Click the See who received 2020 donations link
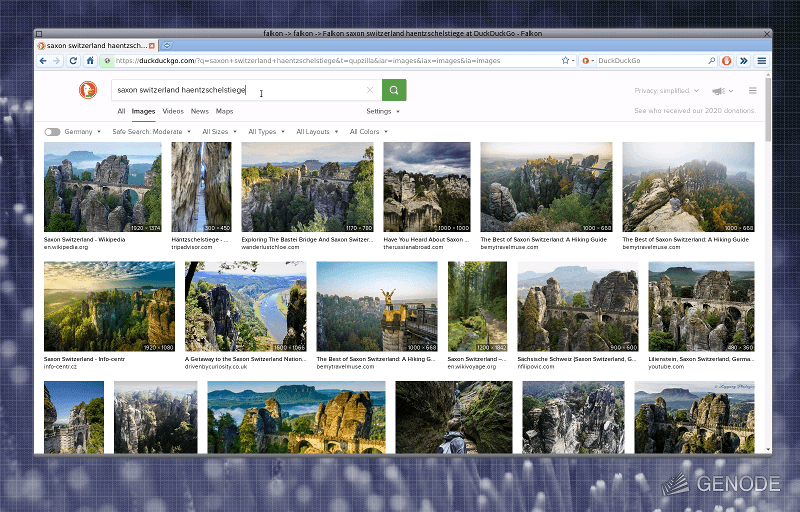The width and height of the screenshot is (800, 512). pyautogui.click(x=695, y=110)
